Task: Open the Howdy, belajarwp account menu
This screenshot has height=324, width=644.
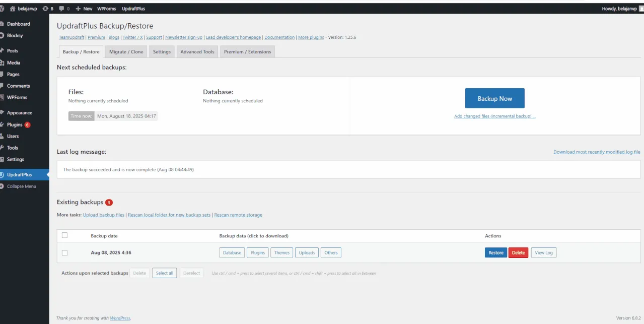Action: coord(619,9)
